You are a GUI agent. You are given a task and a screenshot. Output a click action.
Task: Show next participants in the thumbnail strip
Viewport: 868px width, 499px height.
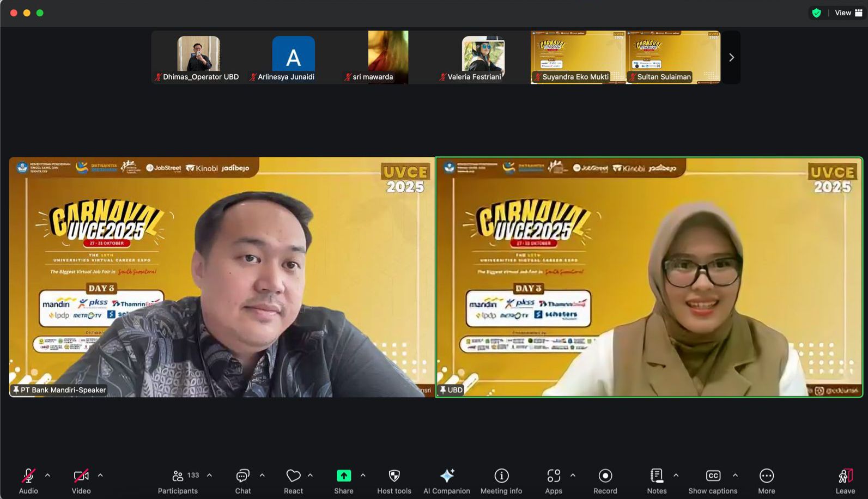tap(731, 57)
